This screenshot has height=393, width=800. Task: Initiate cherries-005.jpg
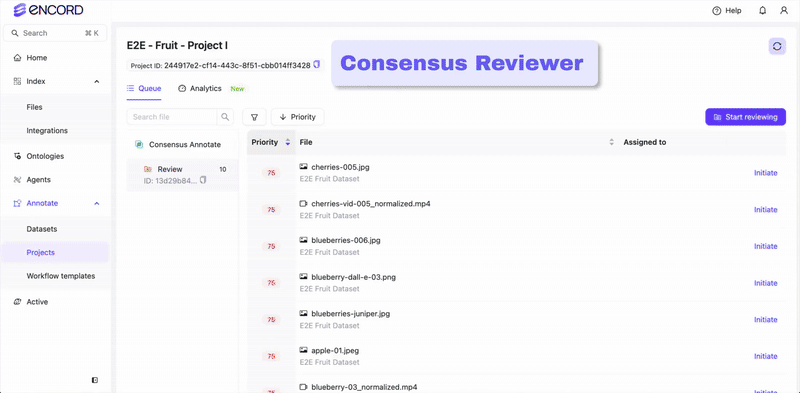click(x=765, y=173)
